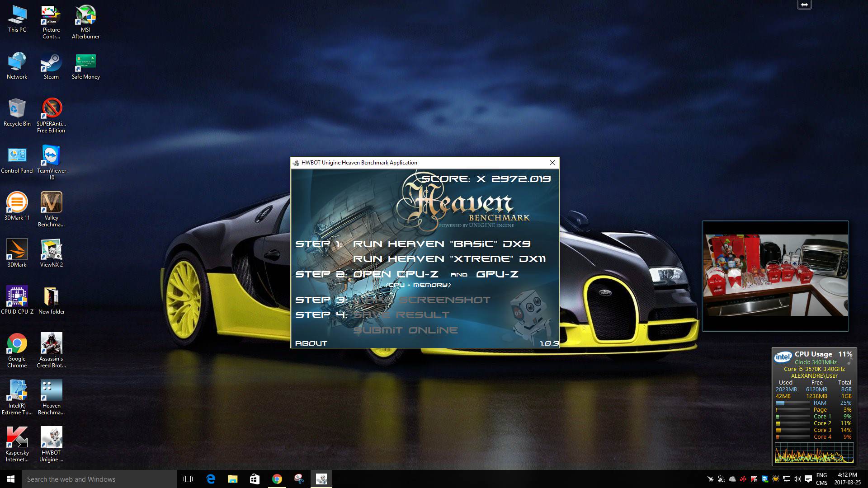The image size is (868, 488).
Task: Open the Action Center notifications icon
Action: [808, 479]
